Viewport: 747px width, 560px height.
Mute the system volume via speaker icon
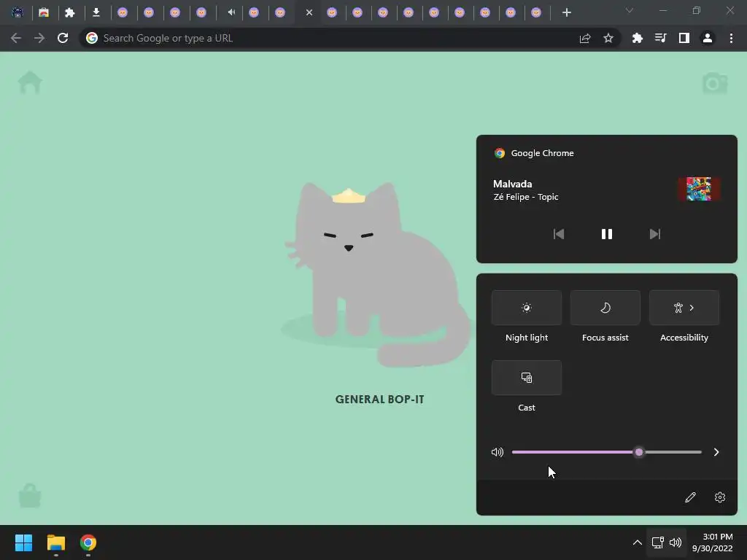[498, 452]
